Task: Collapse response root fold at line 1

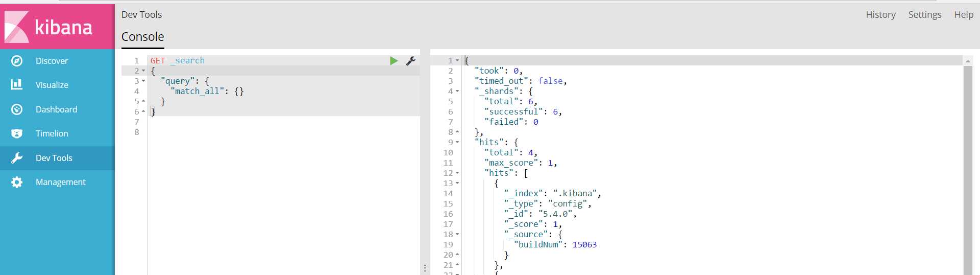Action: point(457,61)
